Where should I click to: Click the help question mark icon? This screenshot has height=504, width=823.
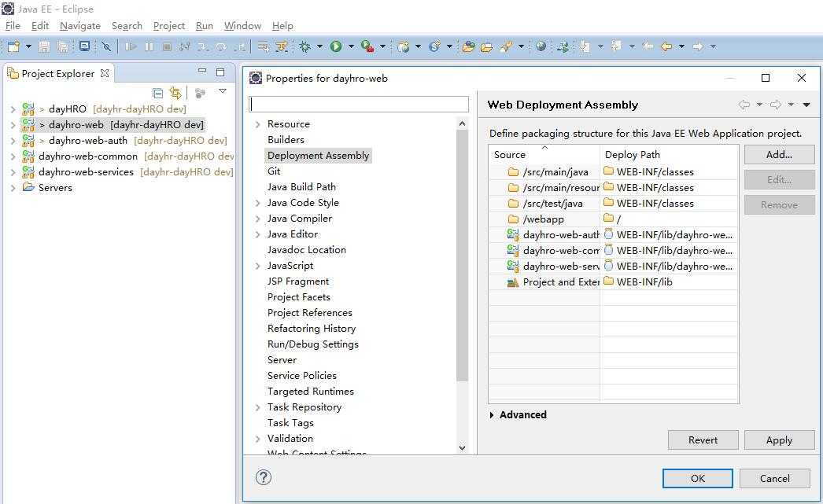coord(264,477)
